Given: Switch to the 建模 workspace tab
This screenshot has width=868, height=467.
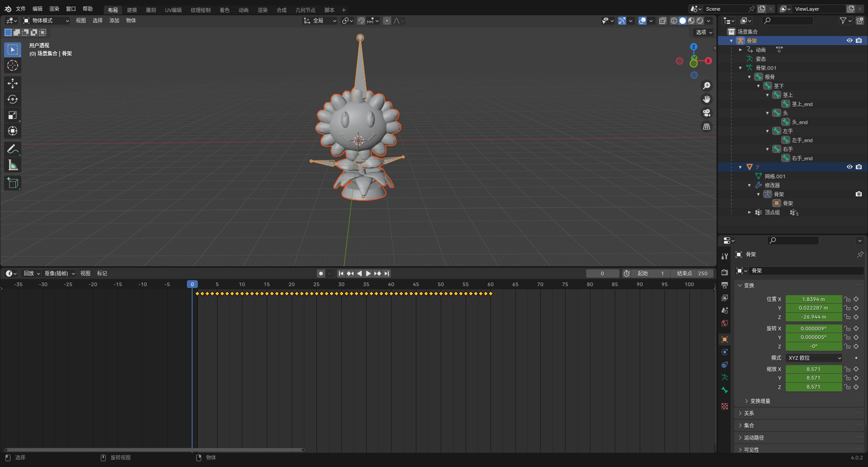Looking at the screenshot, I should pos(132,10).
